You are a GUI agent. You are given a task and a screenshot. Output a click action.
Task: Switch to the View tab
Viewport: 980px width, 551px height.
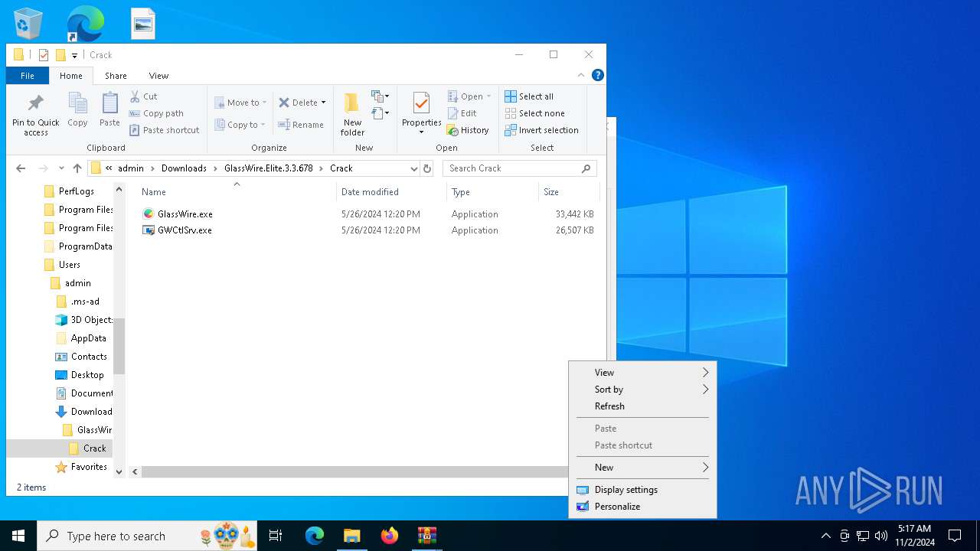coord(158,76)
